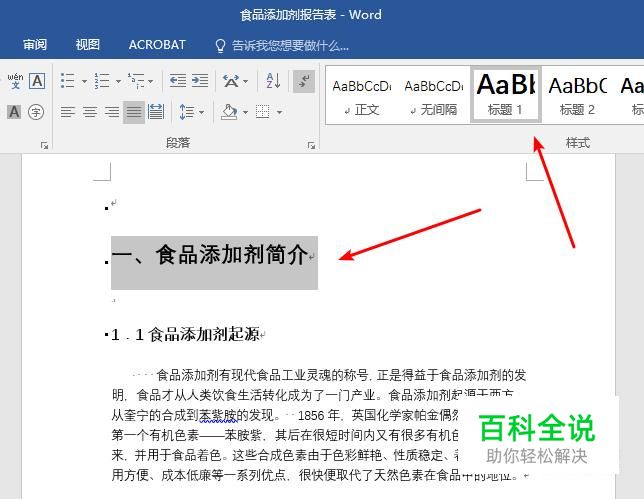Click the 样式 group label
Image resolution: width=644 pixels, height=499 pixels.
(577, 143)
